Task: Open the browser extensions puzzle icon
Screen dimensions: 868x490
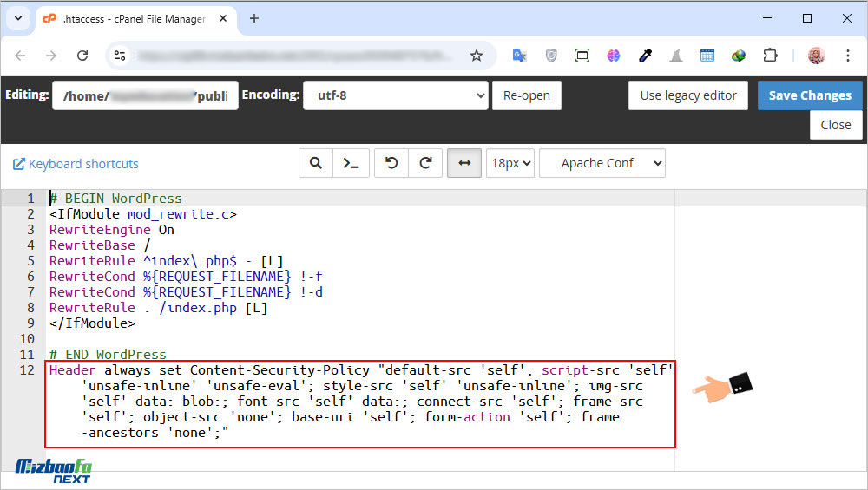Action: coord(770,56)
